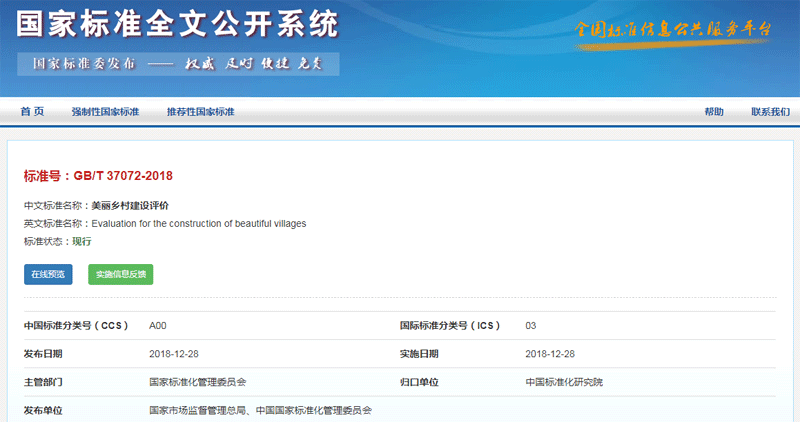This screenshot has height=422, width=800.
Task: Click the 实施日期 value 2018-12-28
Action: click(550, 354)
